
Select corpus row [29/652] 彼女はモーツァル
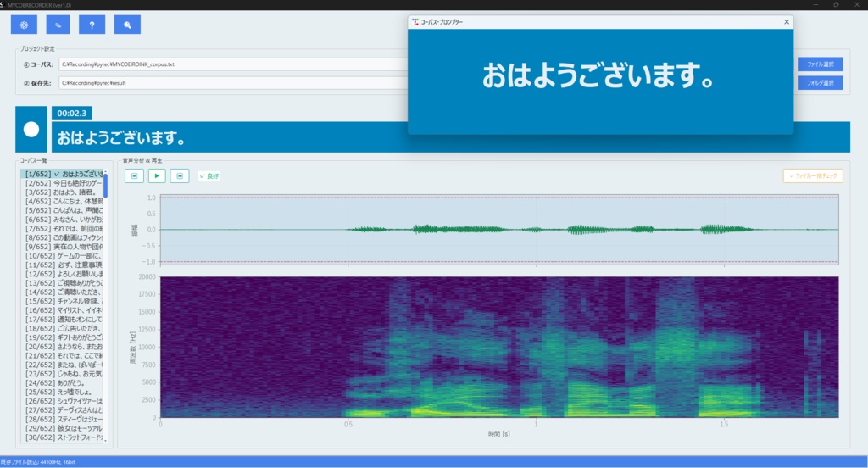(62, 428)
